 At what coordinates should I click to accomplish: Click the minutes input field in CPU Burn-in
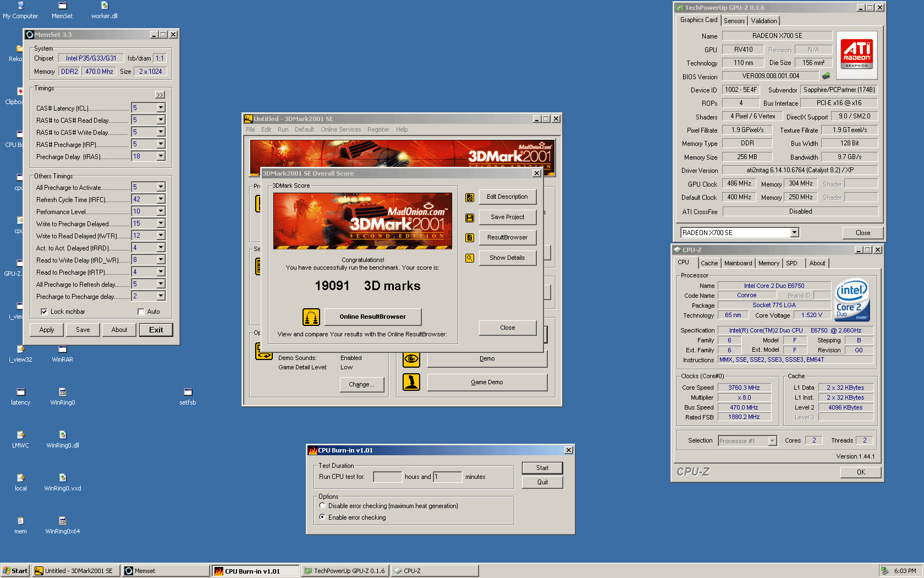[448, 477]
